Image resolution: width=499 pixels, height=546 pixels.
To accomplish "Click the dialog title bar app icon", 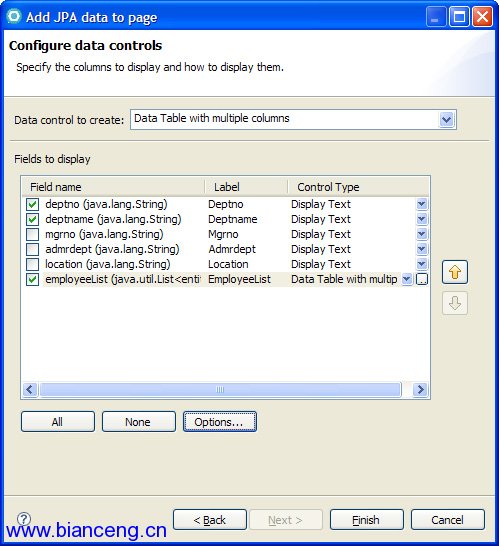I will (x=14, y=16).
